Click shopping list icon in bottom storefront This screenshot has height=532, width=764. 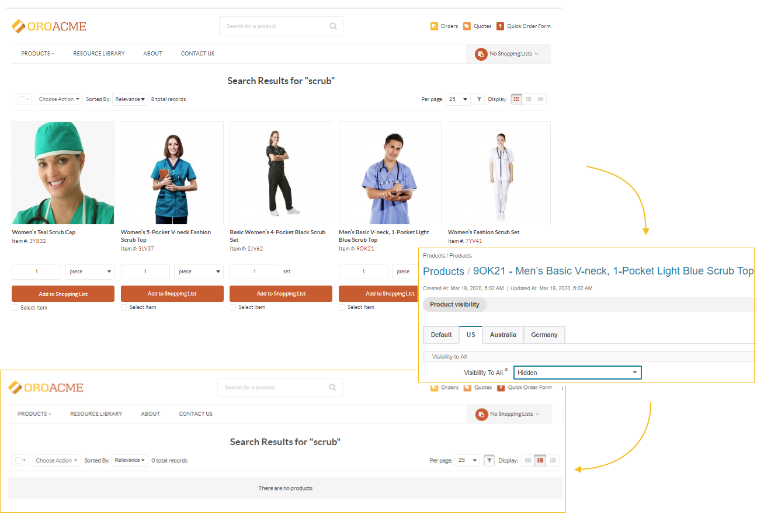(481, 414)
